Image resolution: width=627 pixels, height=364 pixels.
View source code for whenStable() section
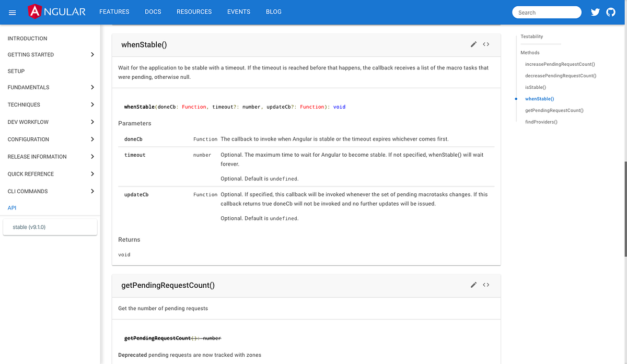(x=486, y=44)
